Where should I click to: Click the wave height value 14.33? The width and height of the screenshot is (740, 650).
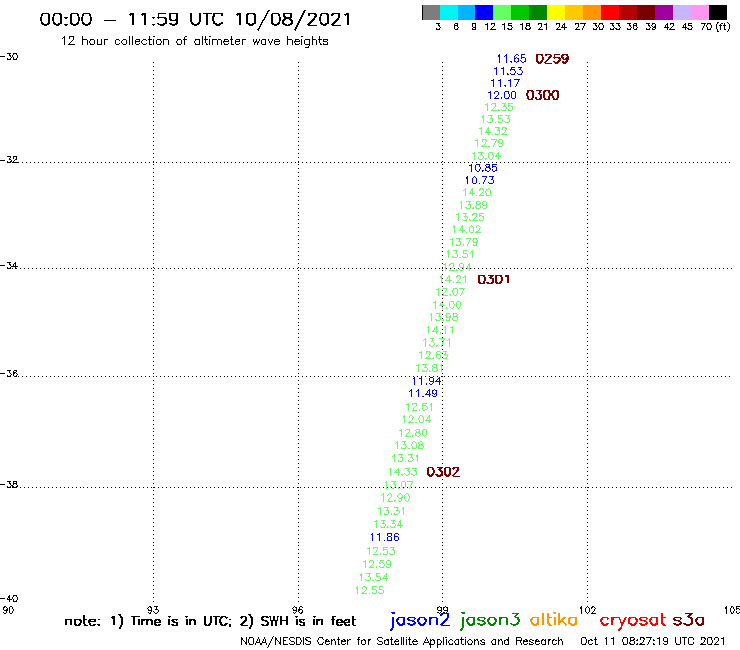click(403, 472)
